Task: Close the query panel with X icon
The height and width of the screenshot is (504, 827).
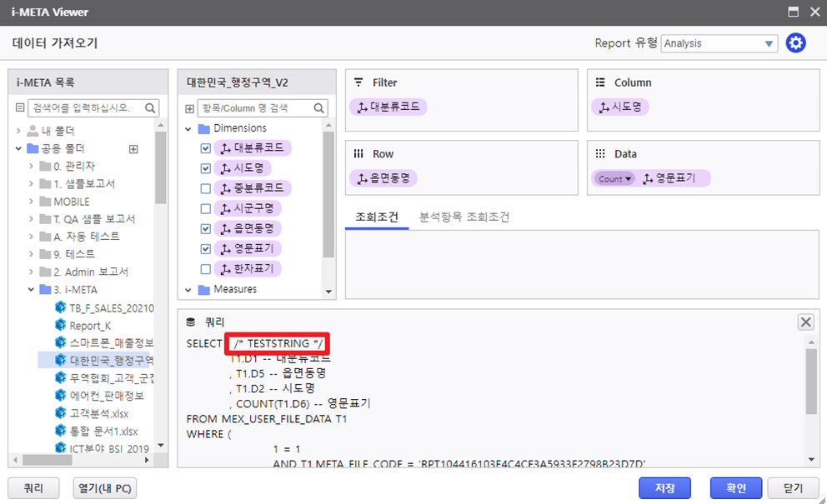Action: (x=805, y=322)
